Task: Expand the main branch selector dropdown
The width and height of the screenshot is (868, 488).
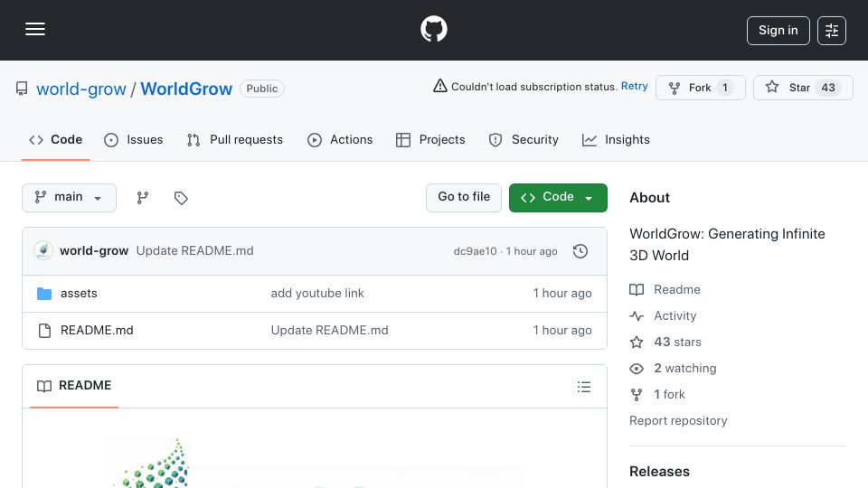Action: coord(70,198)
